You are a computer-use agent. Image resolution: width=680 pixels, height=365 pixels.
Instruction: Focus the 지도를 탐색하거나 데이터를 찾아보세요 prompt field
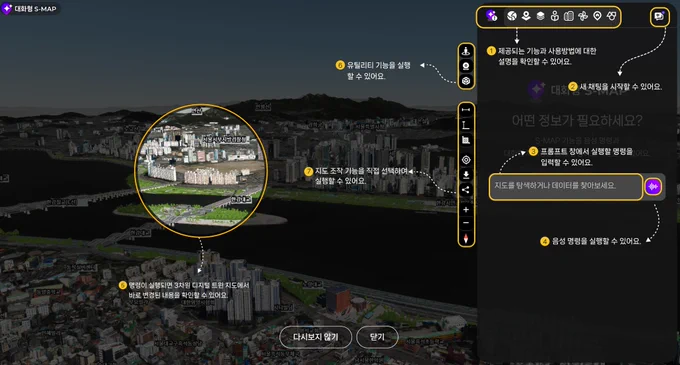point(566,187)
